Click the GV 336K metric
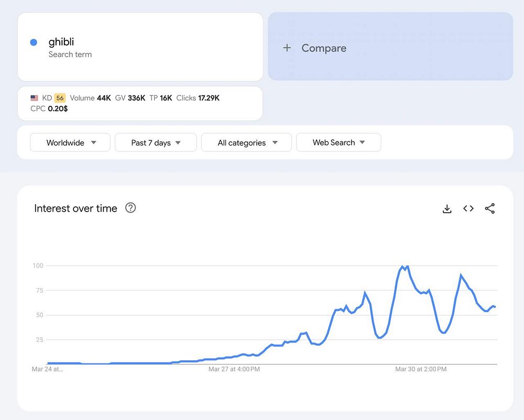This screenshot has height=420, width=524. click(130, 98)
